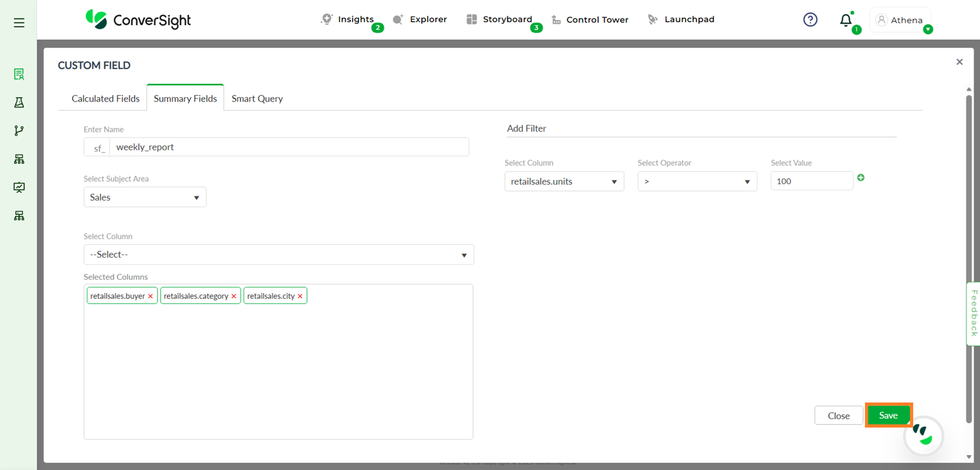The width and height of the screenshot is (980, 470).
Task: Click the Save button
Action: tap(888, 415)
